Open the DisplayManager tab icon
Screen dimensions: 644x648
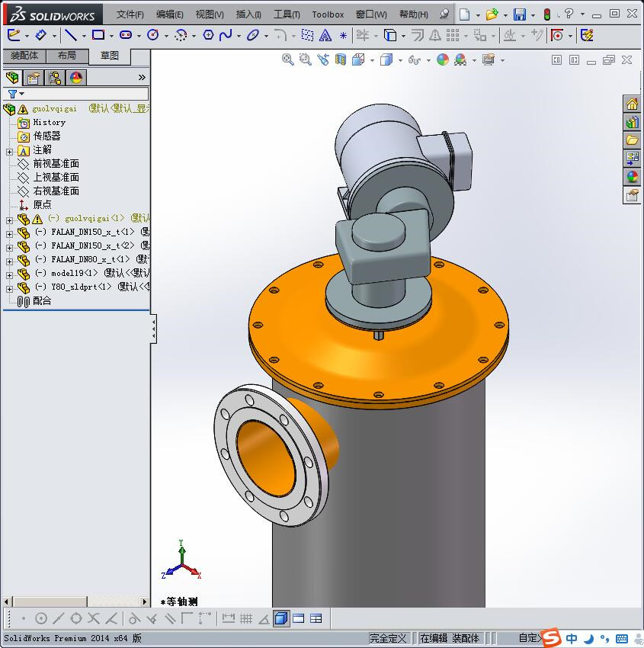tap(76, 78)
